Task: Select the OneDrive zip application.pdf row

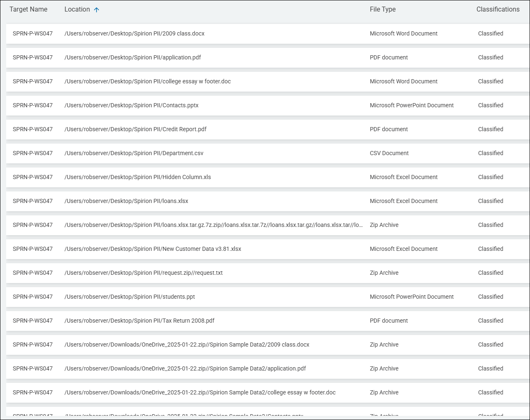Action: click(185, 369)
